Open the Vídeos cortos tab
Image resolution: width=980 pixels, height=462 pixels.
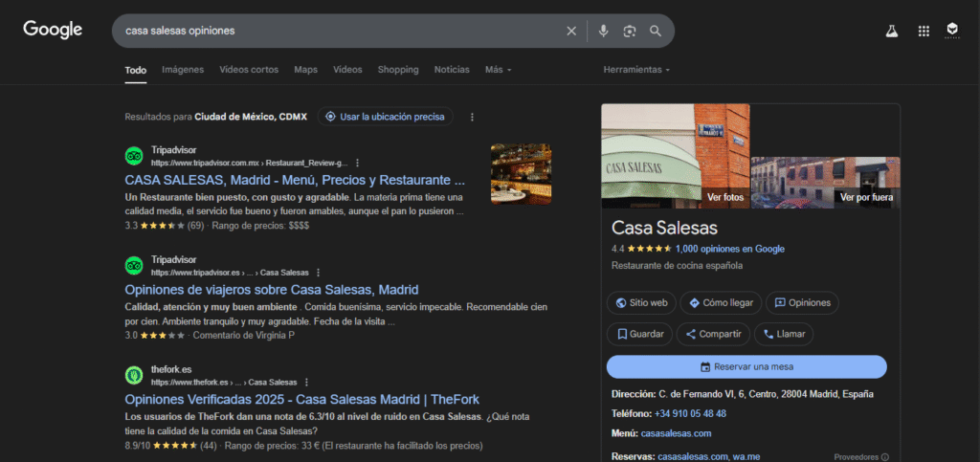pyautogui.click(x=249, y=70)
